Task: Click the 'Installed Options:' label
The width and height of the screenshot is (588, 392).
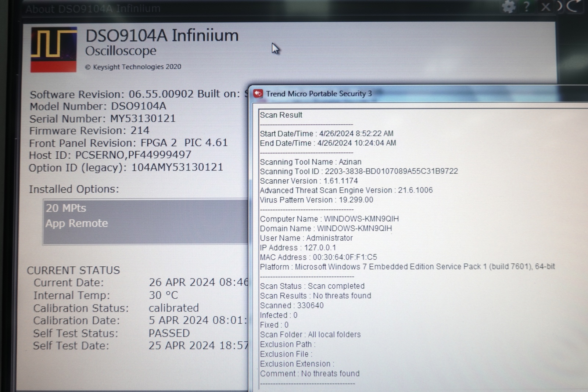Action: (x=74, y=189)
